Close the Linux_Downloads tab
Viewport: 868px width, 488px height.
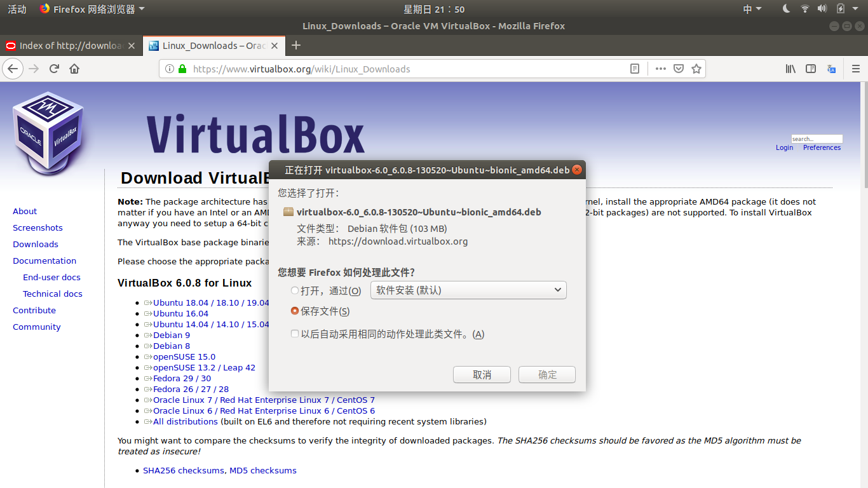click(275, 46)
